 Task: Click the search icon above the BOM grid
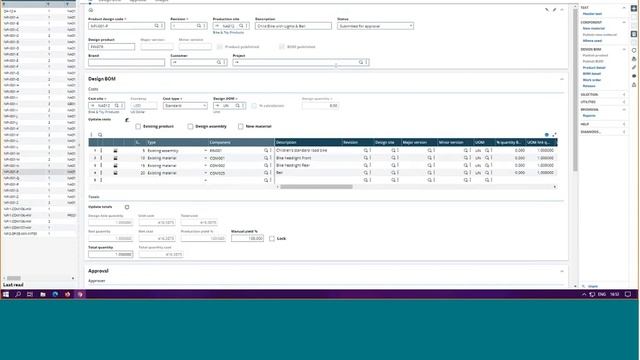[100, 135]
